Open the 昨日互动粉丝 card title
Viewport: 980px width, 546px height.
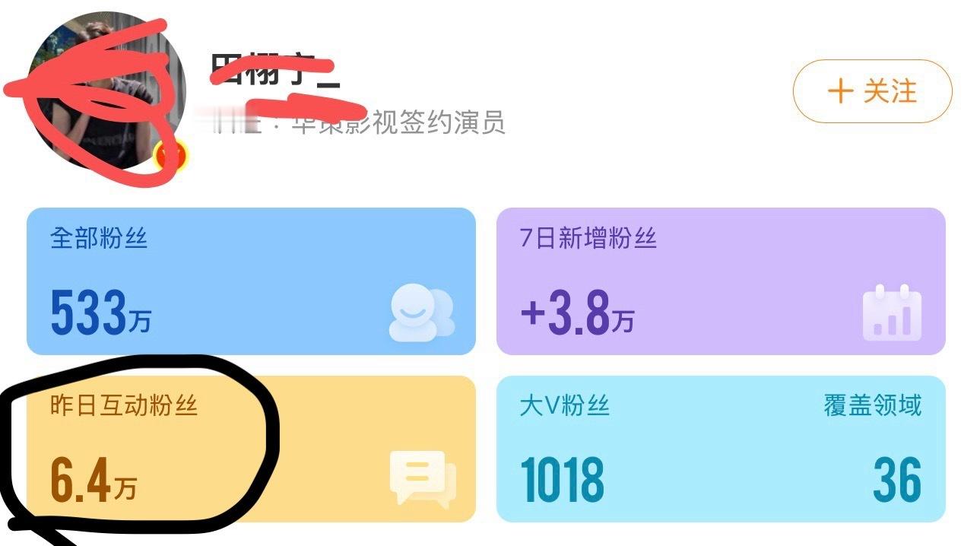click(124, 405)
